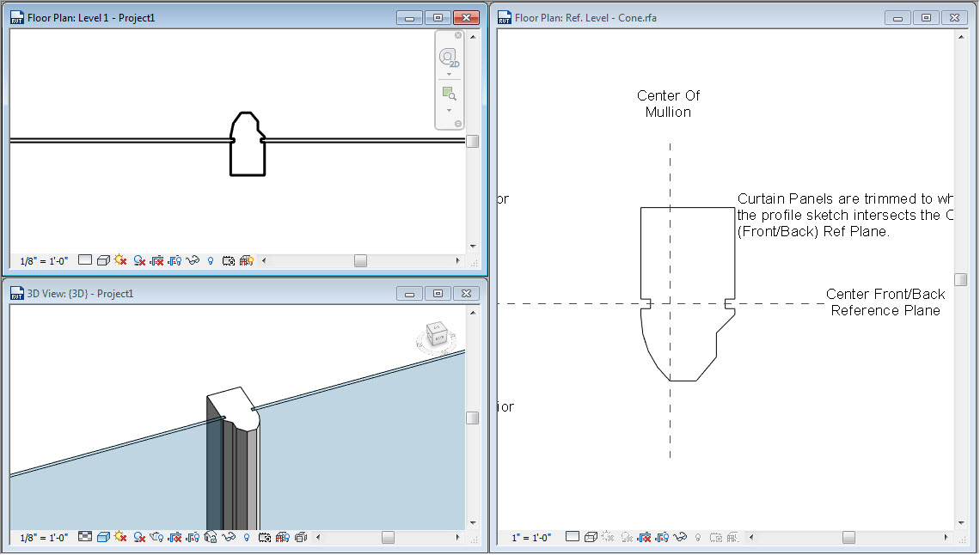Image resolution: width=980 pixels, height=555 pixels.
Task: Click Analytical Model icon in 3D View bar
Action: pos(283,537)
